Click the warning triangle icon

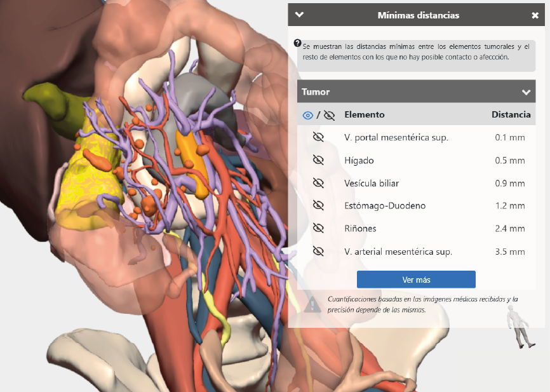[312, 304]
